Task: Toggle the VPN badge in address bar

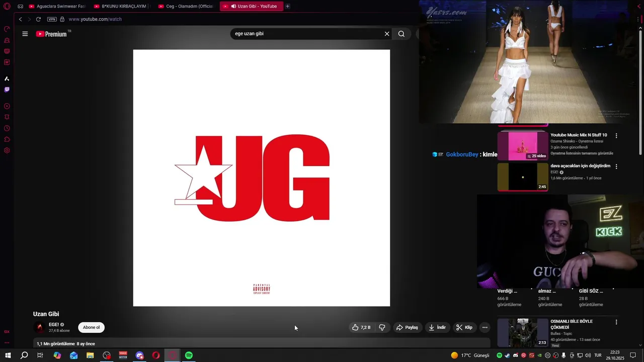Action: [x=52, y=19]
